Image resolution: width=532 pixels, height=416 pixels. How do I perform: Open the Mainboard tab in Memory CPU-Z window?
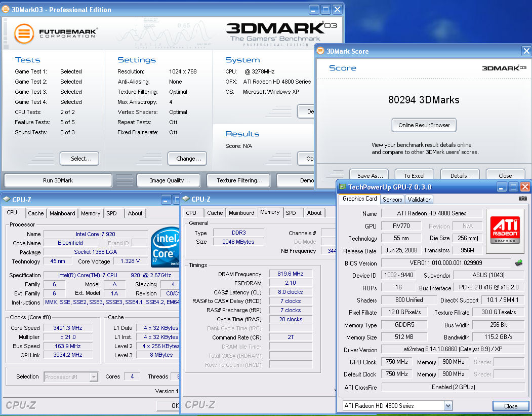coord(241,213)
